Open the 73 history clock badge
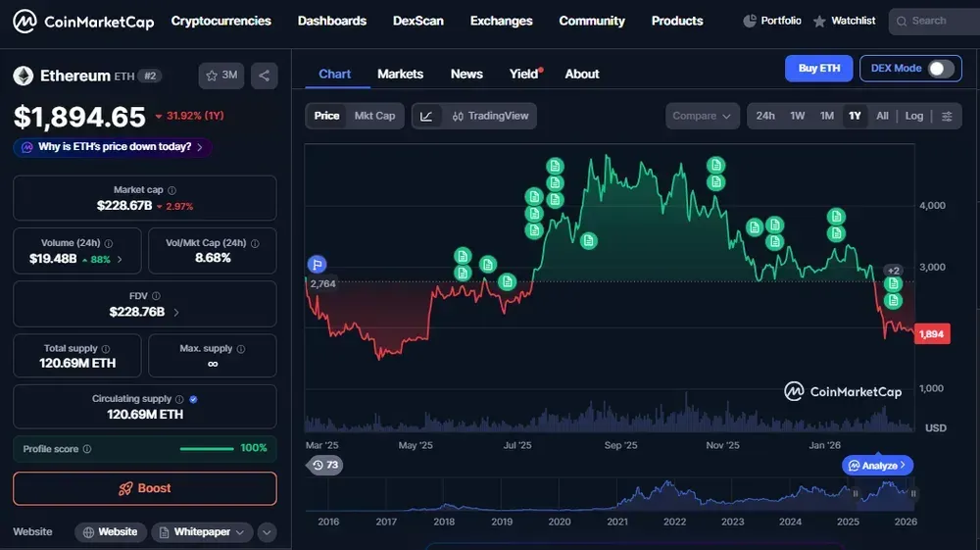The image size is (980, 550). click(325, 465)
